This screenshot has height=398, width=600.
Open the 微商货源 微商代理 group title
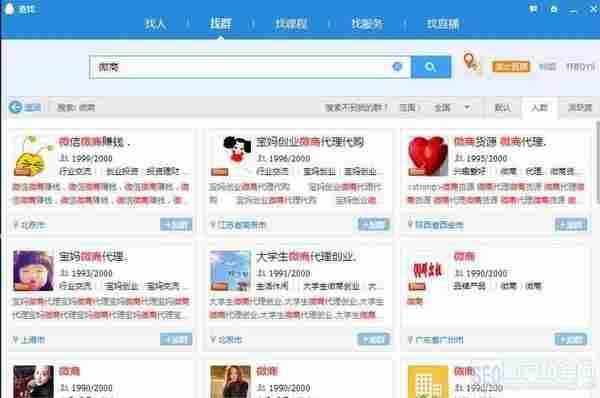pos(500,142)
